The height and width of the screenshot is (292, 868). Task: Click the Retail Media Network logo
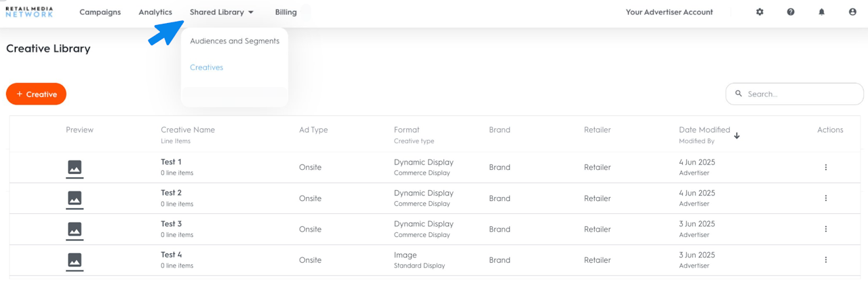[29, 12]
